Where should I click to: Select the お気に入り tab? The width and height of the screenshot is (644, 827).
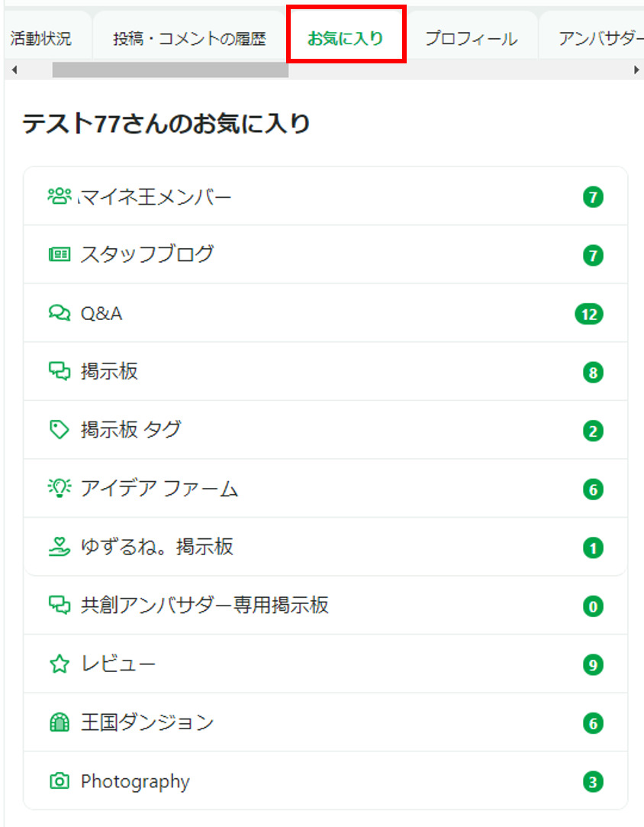pos(346,38)
